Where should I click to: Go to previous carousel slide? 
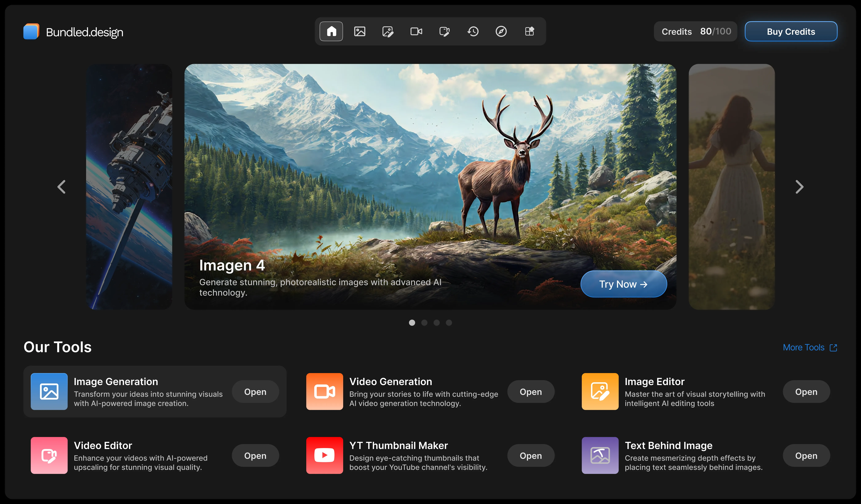click(x=61, y=187)
